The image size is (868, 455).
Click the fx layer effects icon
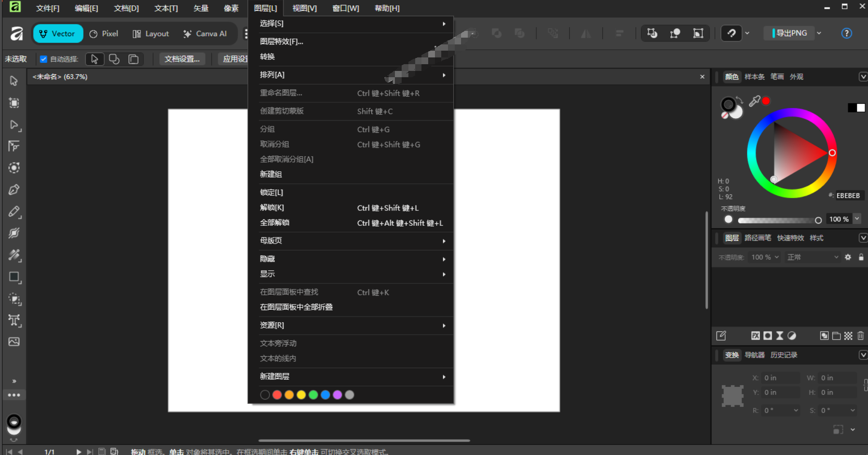756,336
